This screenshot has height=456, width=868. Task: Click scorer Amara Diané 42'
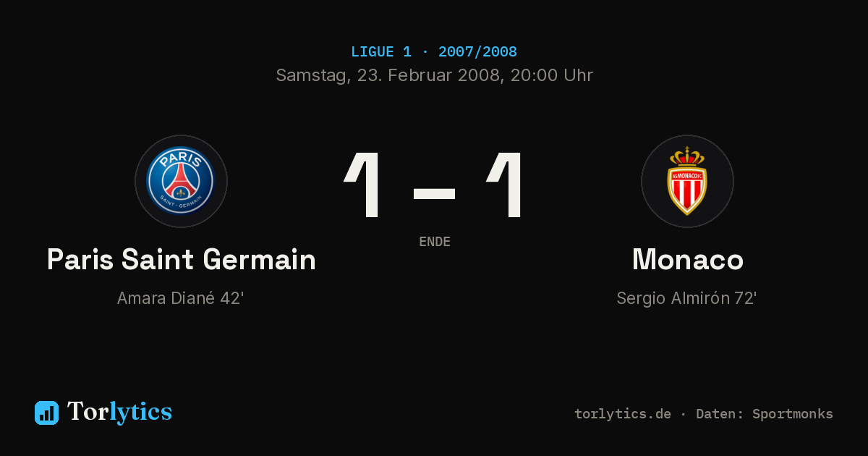(x=180, y=298)
